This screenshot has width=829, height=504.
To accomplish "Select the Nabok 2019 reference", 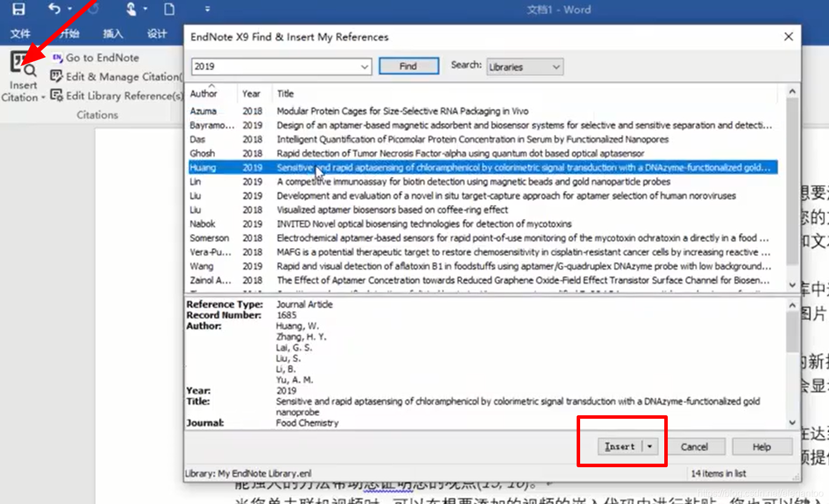I will pos(483,224).
